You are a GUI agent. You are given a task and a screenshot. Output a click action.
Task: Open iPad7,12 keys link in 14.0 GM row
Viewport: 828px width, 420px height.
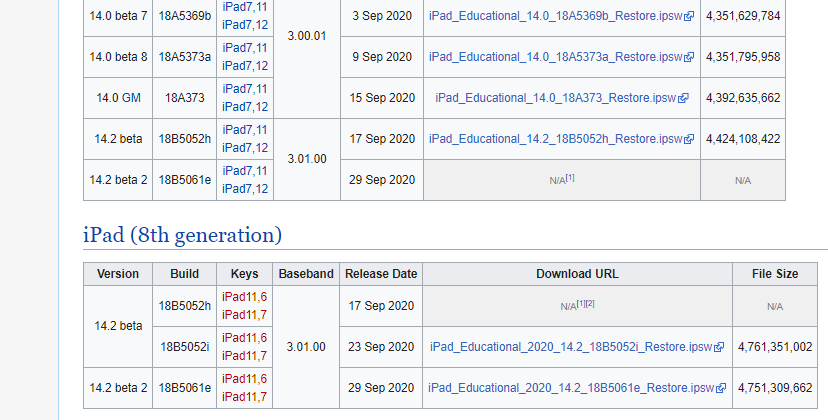[x=245, y=107]
